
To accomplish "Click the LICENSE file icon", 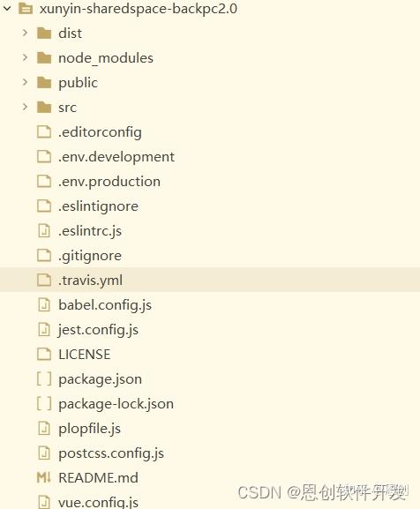I will point(44,354).
